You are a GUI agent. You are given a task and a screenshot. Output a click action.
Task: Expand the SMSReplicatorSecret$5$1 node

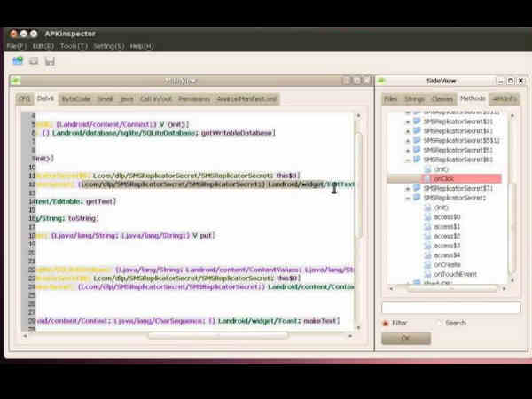pyautogui.click(x=408, y=140)
